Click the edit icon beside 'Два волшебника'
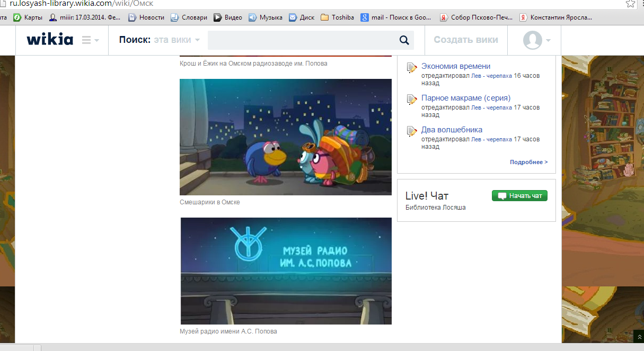644x351 pixels. tap(412, 131)
